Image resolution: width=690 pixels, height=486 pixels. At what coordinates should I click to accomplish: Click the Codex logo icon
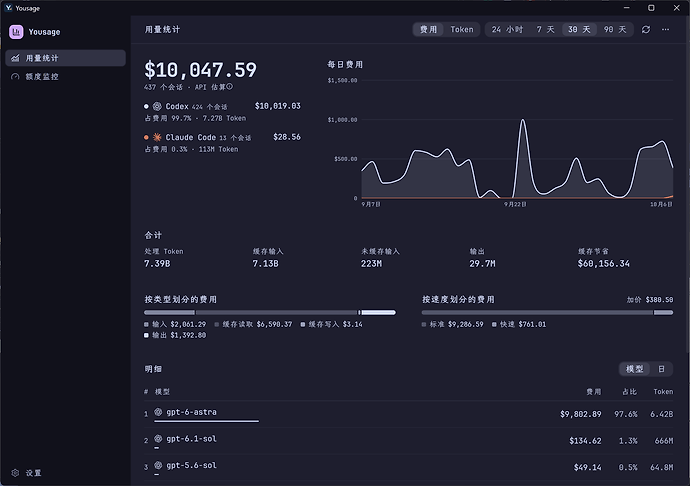[x=157, y=106]
